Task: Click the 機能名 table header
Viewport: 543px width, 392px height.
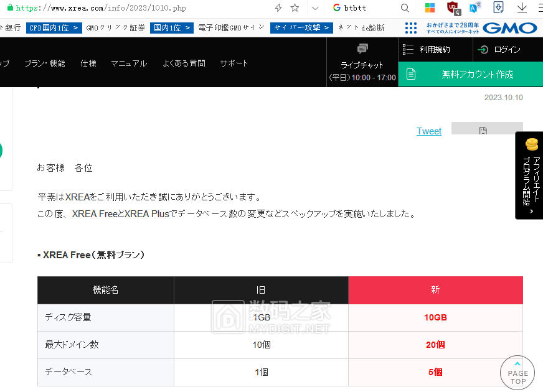Action: click(x=106, y=290)
